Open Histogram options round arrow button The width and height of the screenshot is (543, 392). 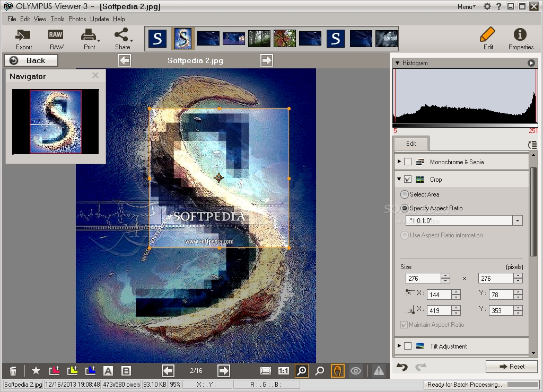point(531,63)
